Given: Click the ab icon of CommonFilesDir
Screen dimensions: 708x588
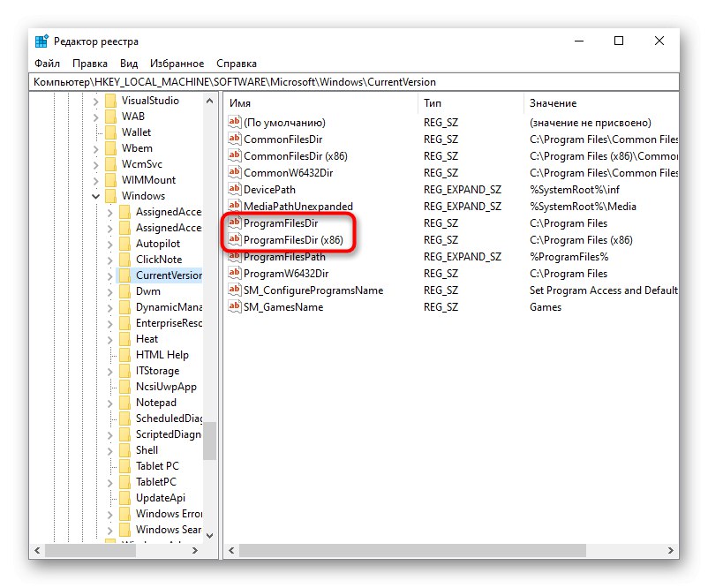Looking at the screenshot, I should click(x=234, y=139).
